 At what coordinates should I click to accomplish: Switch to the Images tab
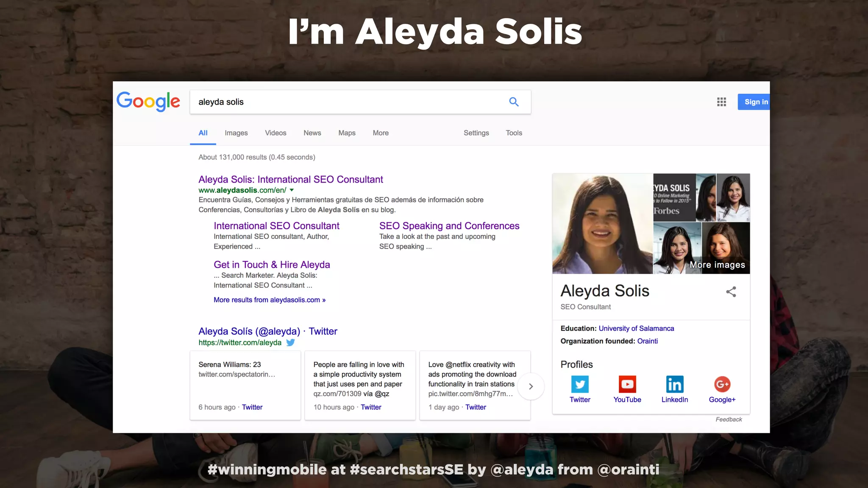236,133
